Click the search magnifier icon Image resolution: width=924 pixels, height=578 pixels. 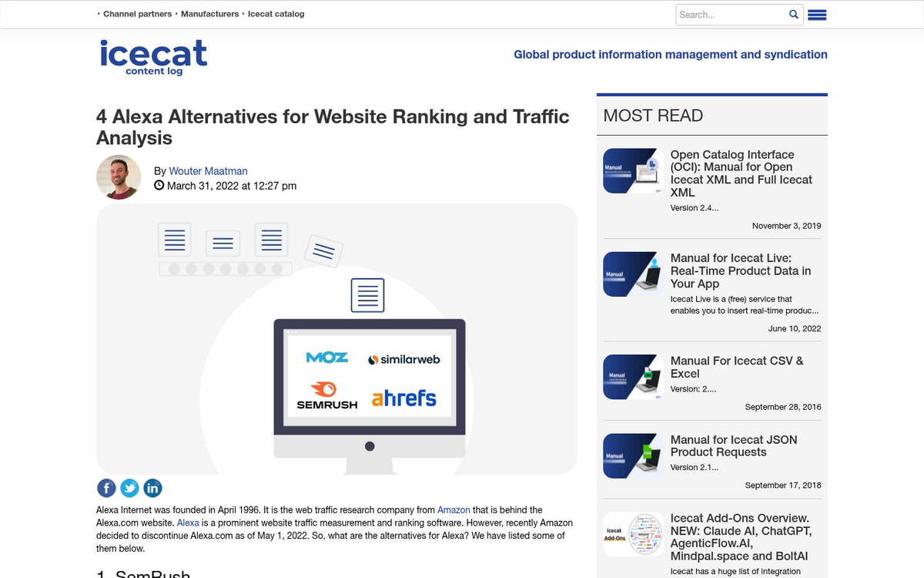click(794, 14)
